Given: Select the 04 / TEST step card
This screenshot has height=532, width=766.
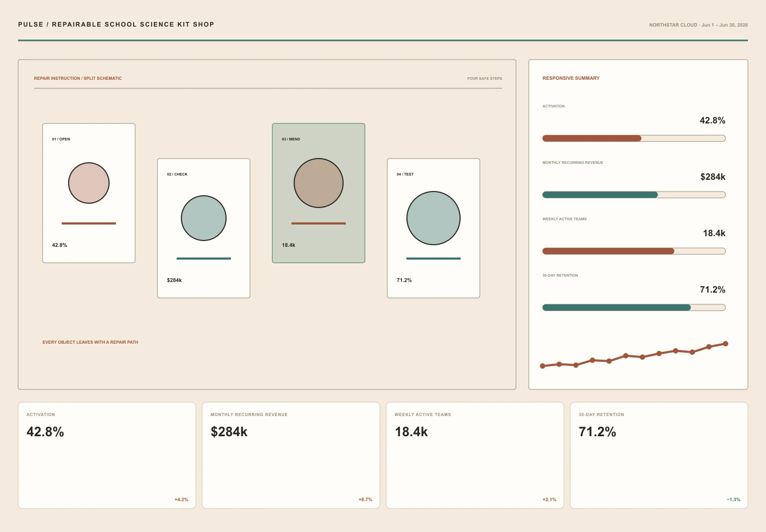Looking at the screenshot, I should [434, 228].
